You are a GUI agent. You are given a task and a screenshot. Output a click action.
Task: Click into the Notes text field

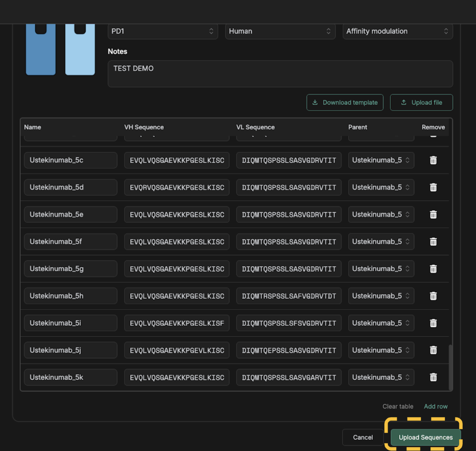pos(280,74)
